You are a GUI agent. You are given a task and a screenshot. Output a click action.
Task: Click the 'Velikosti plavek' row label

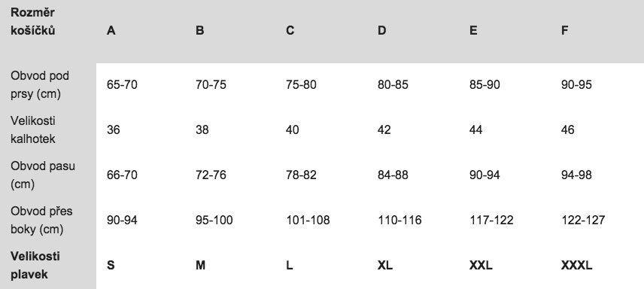click(x=35, y=265)
